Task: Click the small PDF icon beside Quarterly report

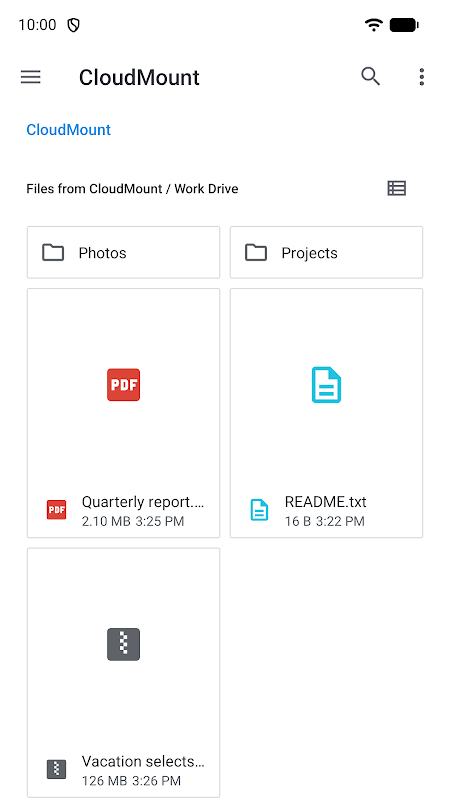Action: pos(57,510)
